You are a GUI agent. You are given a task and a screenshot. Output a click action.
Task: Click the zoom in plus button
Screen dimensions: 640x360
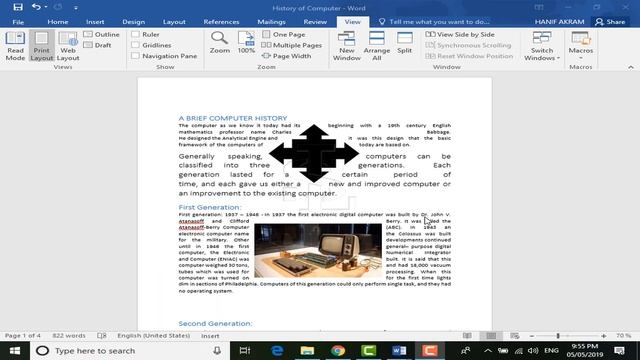pos(603,336)
